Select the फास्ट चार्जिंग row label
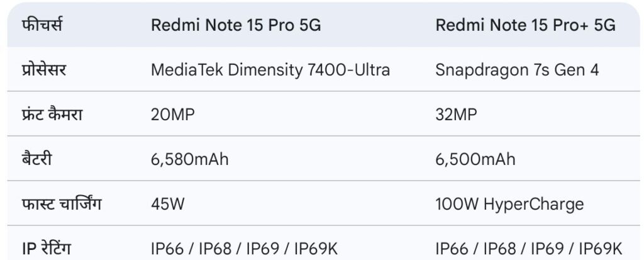 click(x=61, y=204)
